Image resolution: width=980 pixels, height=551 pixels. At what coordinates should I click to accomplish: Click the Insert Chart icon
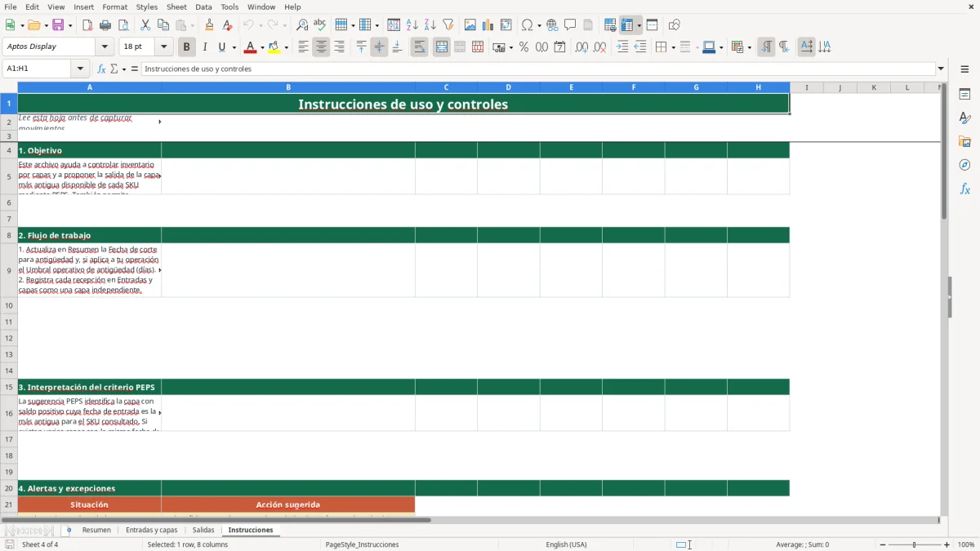(488, 25)
